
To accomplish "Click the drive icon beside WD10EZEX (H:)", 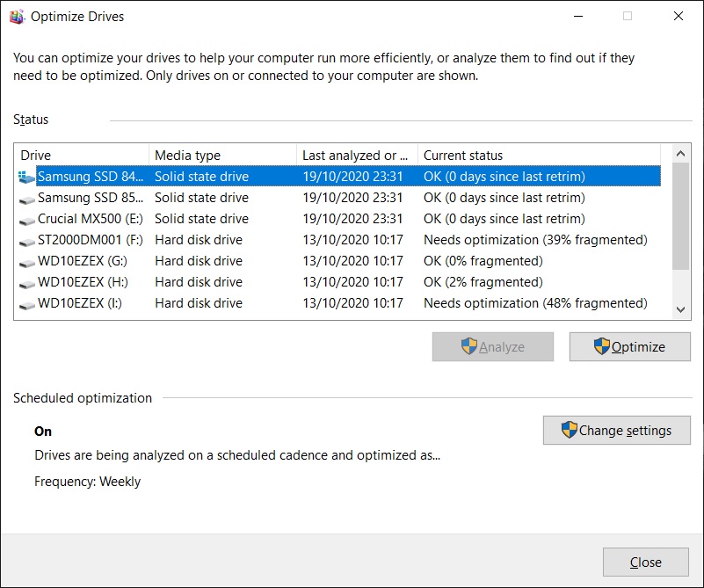I will click(x=26, y=283).
